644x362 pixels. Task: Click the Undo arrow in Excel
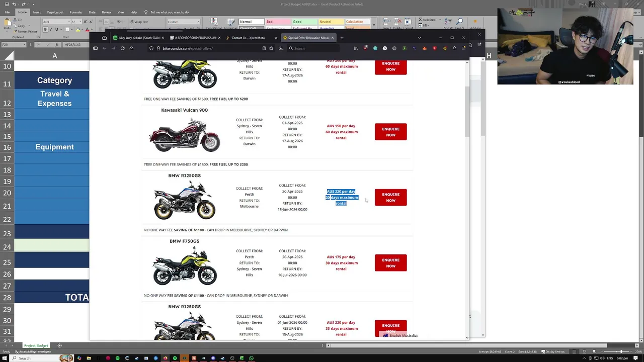pyautogui.click(x=14, y=4)
